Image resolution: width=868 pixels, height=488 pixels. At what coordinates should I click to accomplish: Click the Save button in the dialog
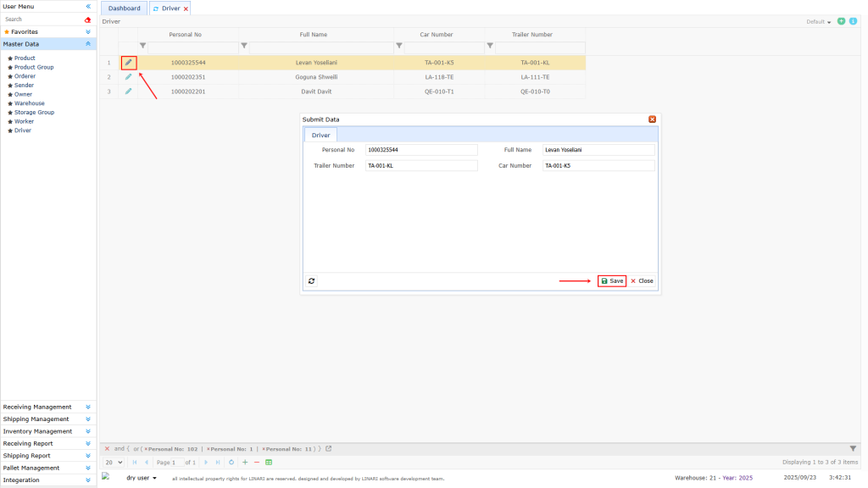[611, 280]
